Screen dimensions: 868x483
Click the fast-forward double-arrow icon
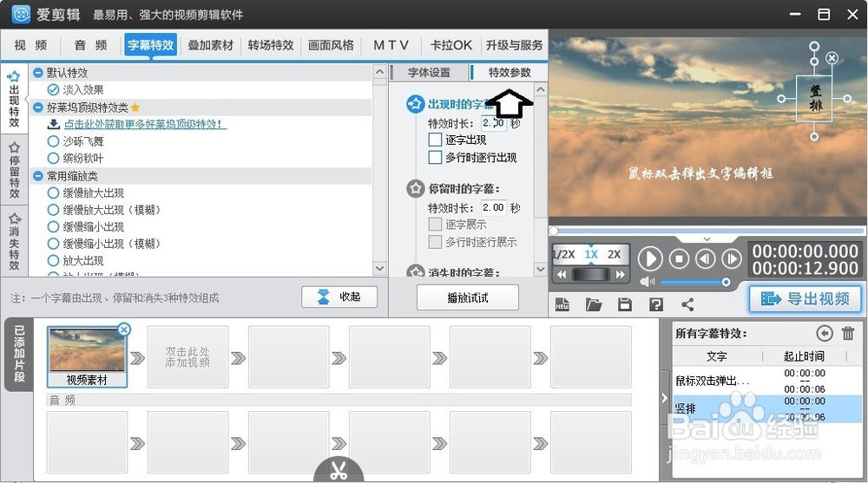621,274
